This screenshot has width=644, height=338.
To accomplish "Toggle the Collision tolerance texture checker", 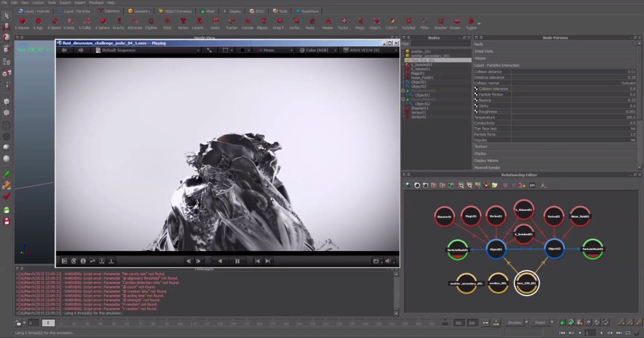I will coord(476,89).
